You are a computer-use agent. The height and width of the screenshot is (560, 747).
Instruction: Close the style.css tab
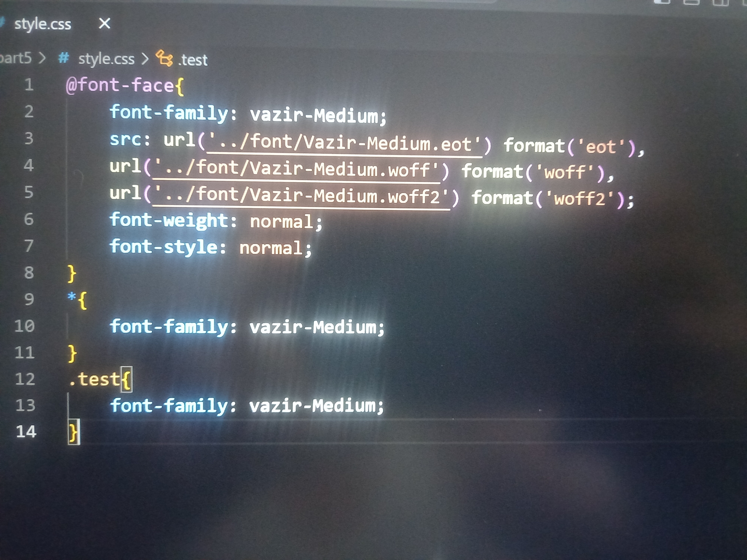point(104,23)
